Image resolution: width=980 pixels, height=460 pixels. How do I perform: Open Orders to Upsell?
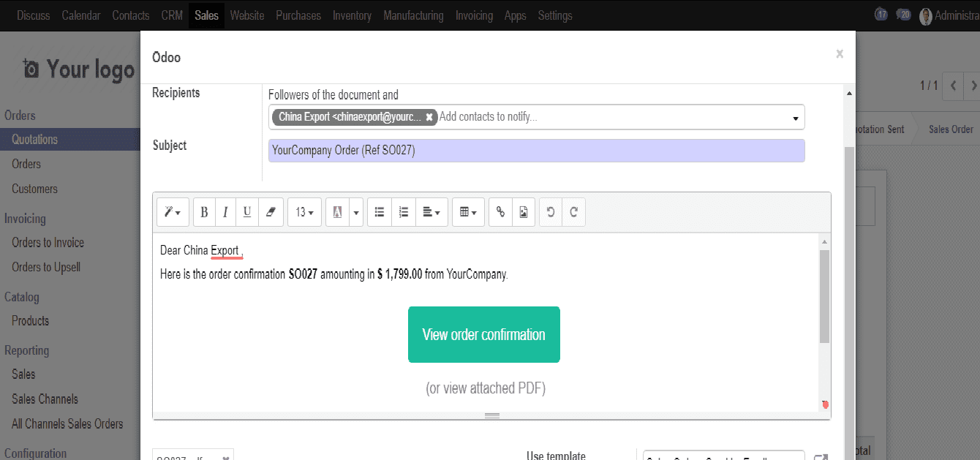pos(46,267)
